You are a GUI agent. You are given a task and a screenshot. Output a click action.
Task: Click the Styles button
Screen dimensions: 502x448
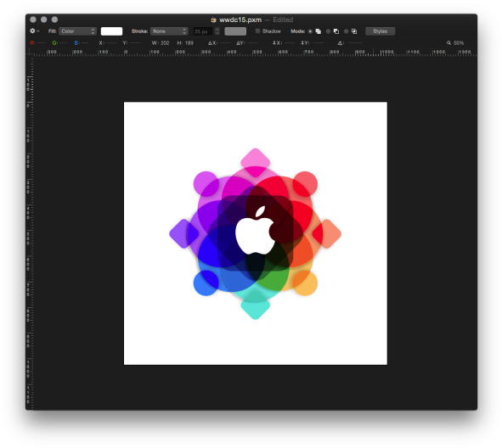coord(380,31)
